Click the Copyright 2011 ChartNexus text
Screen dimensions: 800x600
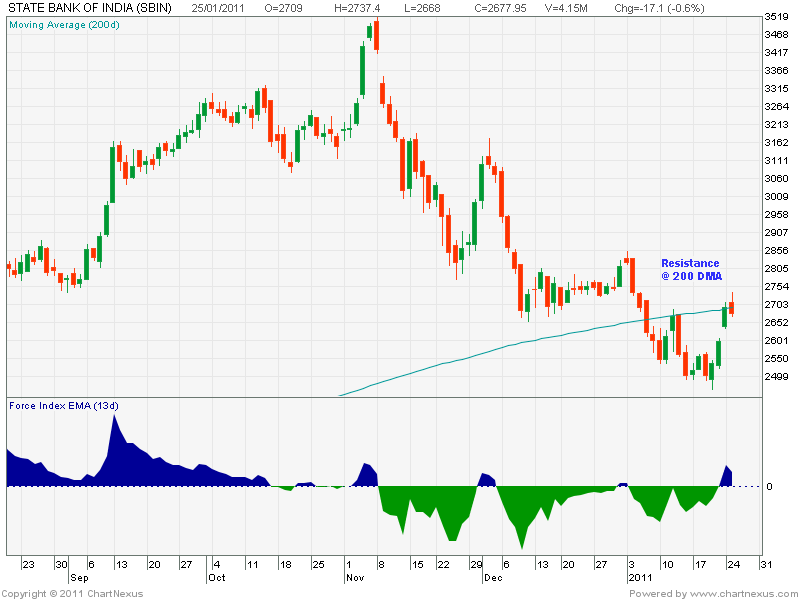tap(72, 593)
